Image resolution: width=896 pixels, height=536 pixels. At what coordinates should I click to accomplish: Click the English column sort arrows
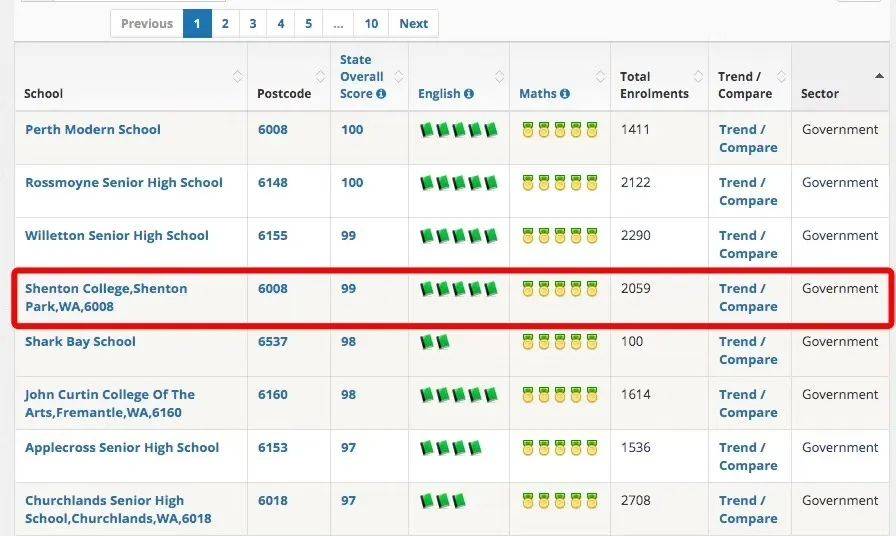499,77
